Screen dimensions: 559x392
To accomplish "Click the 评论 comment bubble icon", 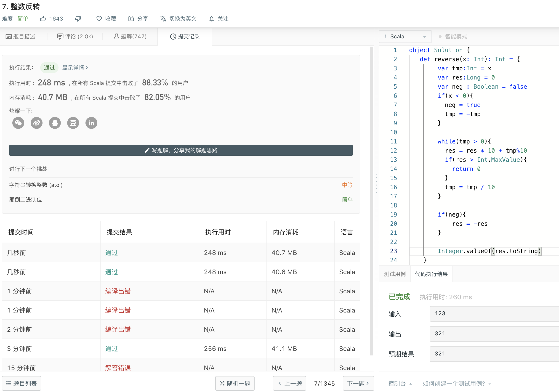I will (60, 37).
